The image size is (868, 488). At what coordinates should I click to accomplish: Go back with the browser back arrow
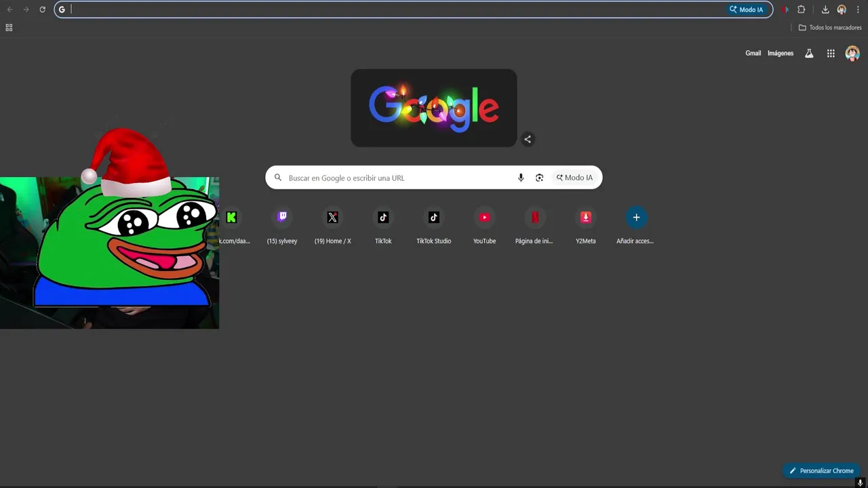(x=9, y=9)
